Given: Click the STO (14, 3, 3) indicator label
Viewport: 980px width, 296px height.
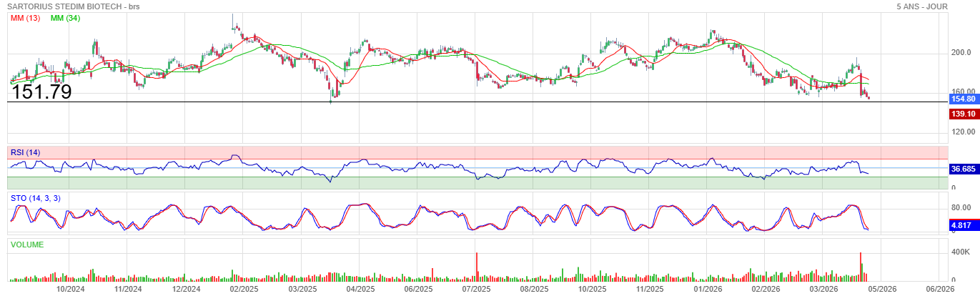Looking at the screenshot, I should point(35,198).
